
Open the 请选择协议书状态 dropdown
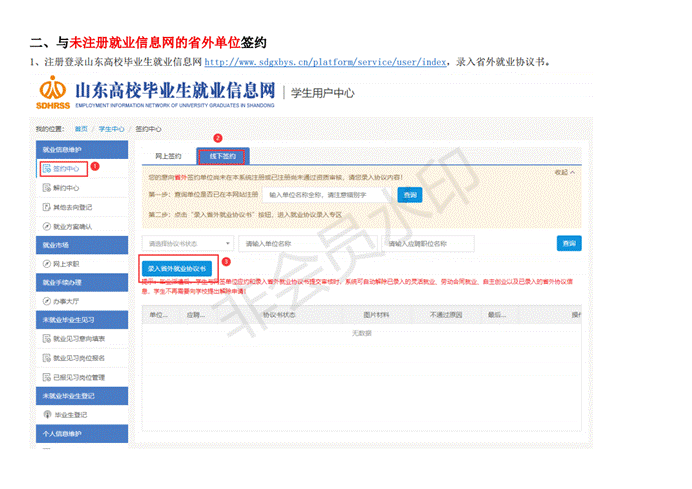click(x=188, y=243)
